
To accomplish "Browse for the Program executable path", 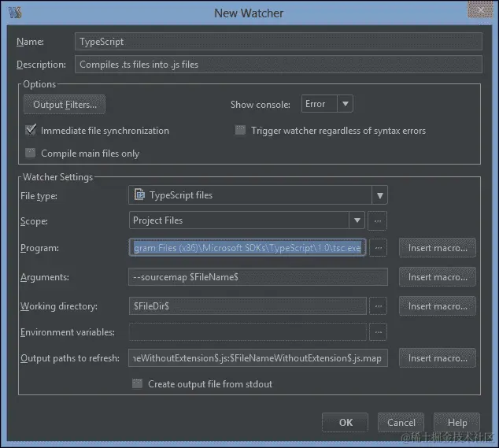I will click(378, 248).
